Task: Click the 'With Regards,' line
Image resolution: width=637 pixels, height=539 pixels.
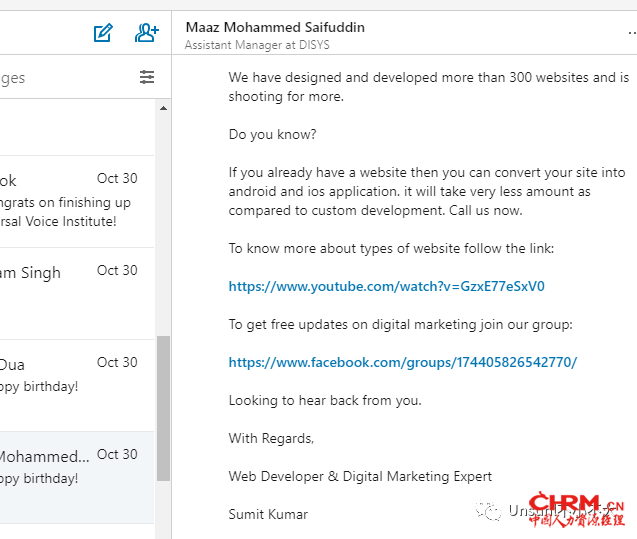Action: (271, 438)
